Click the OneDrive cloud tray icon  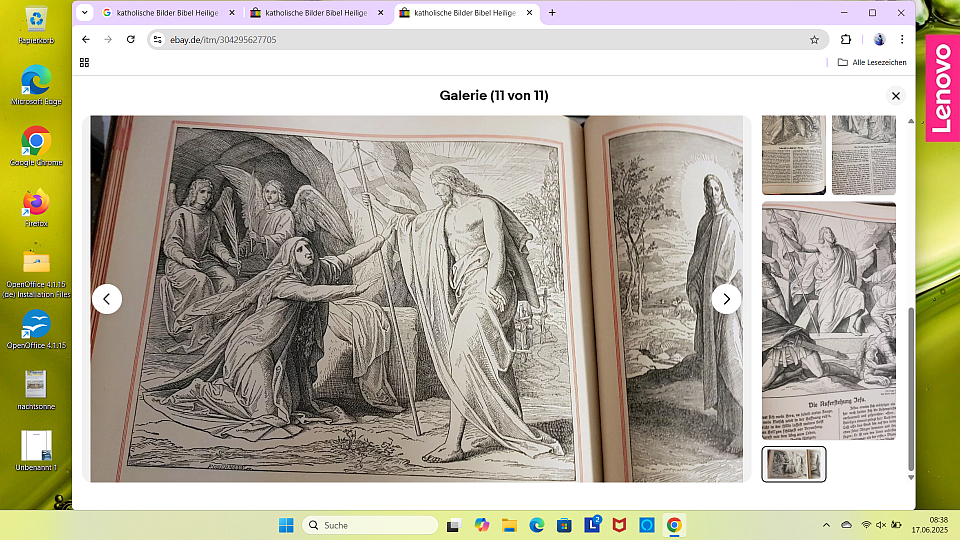(x=846, y=525)
